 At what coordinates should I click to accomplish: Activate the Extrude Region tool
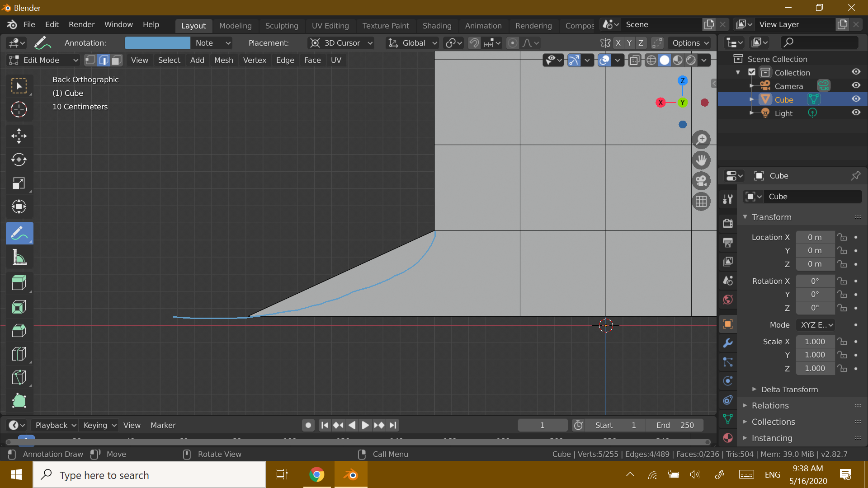pyautogui.click(x=19, y=283)
